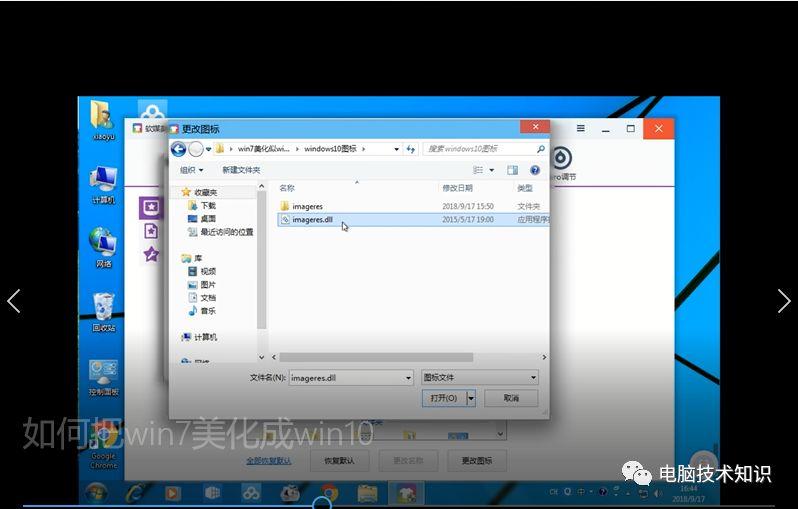Click the navigation pane scroll-down arrow

tap(262, 357)
